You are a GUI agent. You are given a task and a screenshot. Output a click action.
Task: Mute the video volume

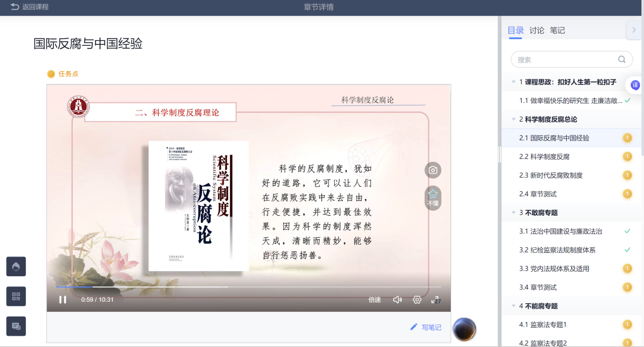397,300
